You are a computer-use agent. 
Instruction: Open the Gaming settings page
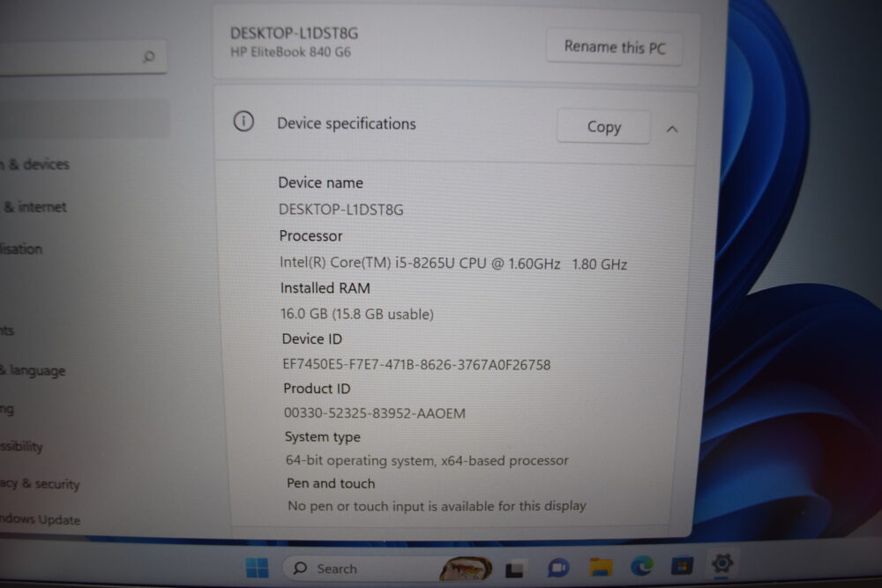[x=7, y=409]
